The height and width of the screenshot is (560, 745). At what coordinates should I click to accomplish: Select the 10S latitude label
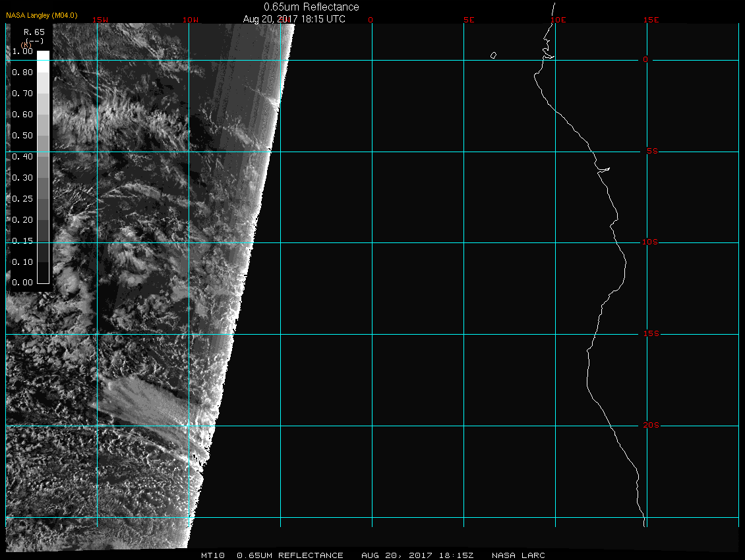(x=651, y=242)
